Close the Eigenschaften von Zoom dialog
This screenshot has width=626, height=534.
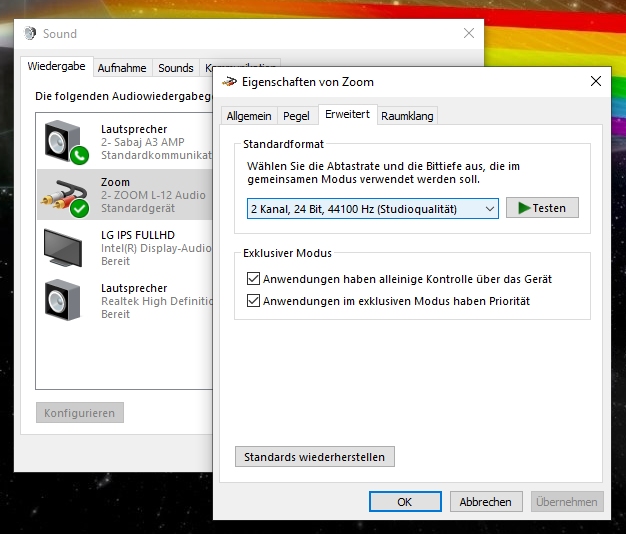click(x=596, y=81)
